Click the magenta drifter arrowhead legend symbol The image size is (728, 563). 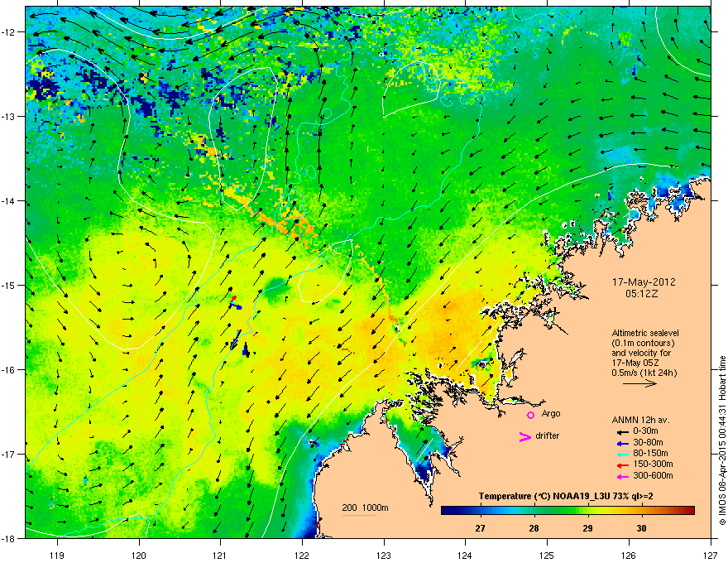point(524,436)
